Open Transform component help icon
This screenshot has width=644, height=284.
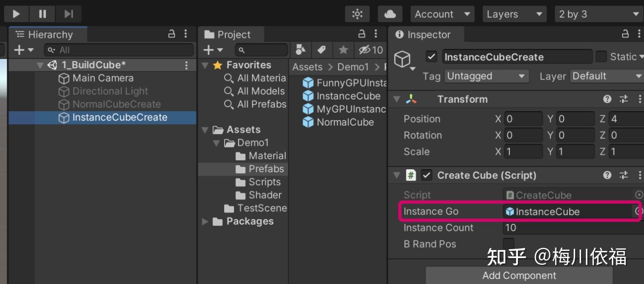coord(607,99)
